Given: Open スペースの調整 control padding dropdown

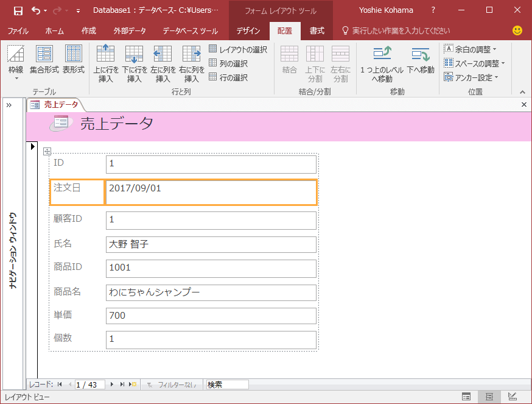Looking at the screenshot, I should (x=474, y=63).
